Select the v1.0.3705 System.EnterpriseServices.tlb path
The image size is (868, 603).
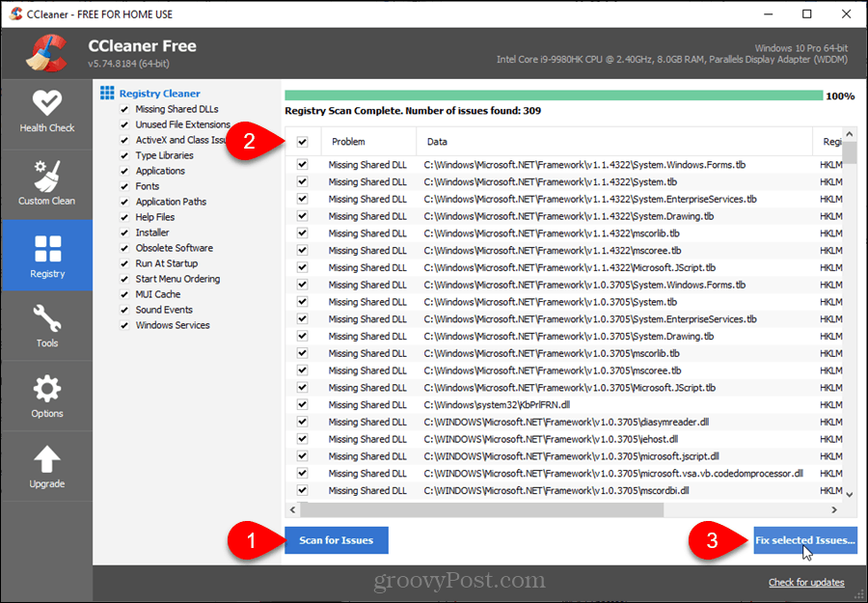(590, 319)
